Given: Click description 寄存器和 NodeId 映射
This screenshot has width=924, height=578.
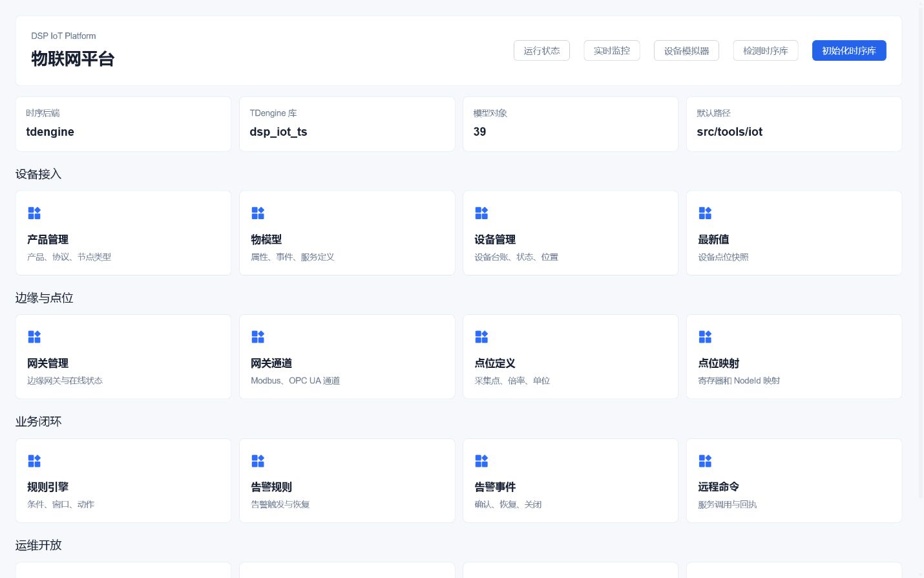Looking at the screenshot, I should tap(739, 381).
